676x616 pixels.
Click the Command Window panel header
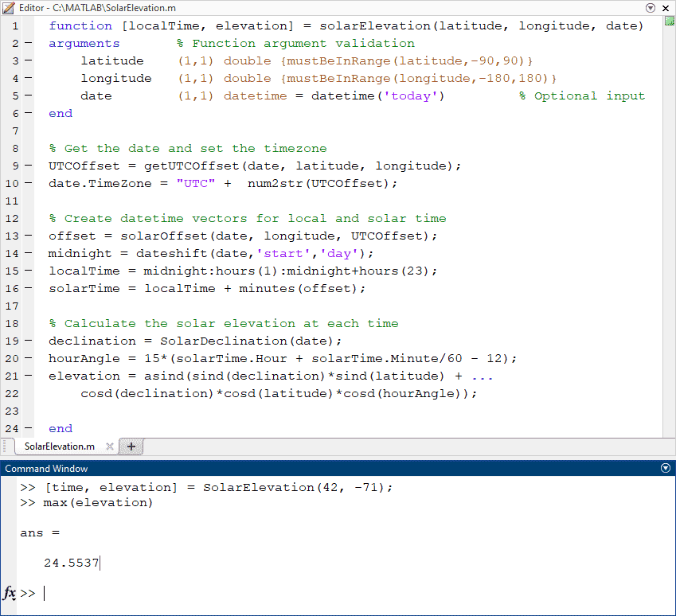(318, 468)
